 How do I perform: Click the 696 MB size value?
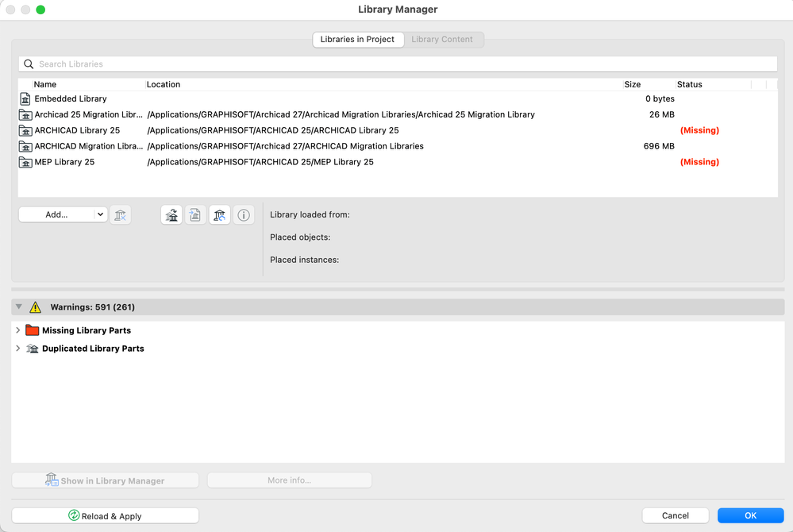click(659, 146)
